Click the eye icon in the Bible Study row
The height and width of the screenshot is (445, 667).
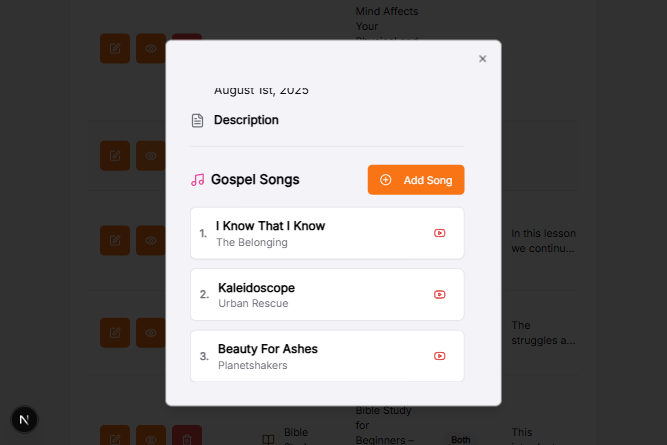[x=151, y=435]
